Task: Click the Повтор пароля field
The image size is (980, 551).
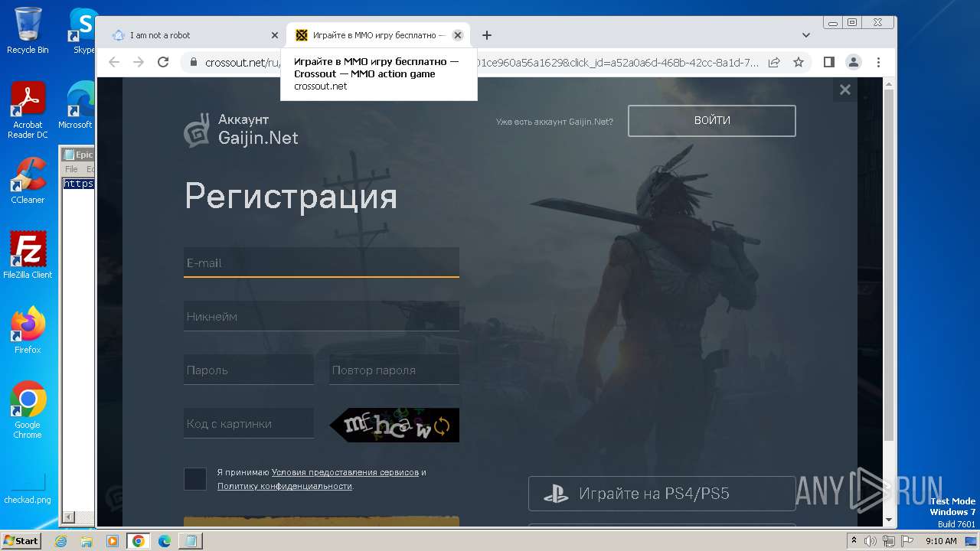Action: (394, 370)
